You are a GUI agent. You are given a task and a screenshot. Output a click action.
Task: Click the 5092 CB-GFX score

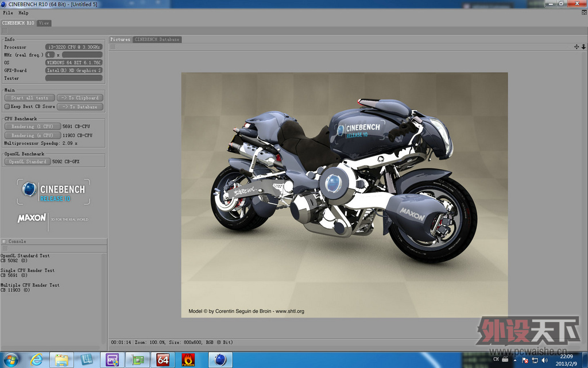click(66, 162)
